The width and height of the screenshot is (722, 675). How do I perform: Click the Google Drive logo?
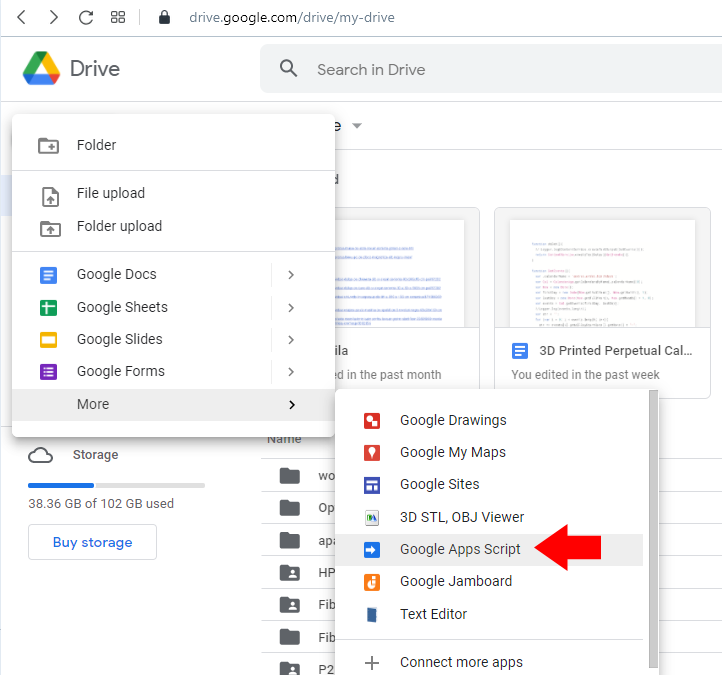pos(41,68)
